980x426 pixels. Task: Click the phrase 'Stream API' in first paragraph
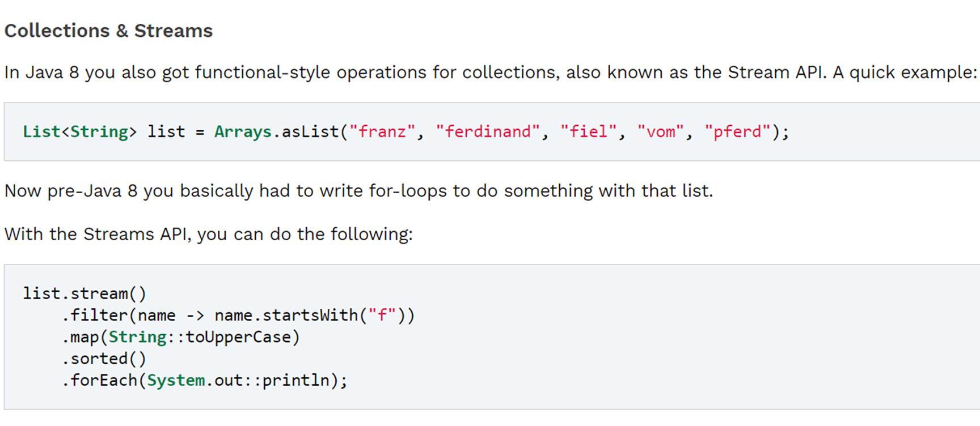coord(776,73)
